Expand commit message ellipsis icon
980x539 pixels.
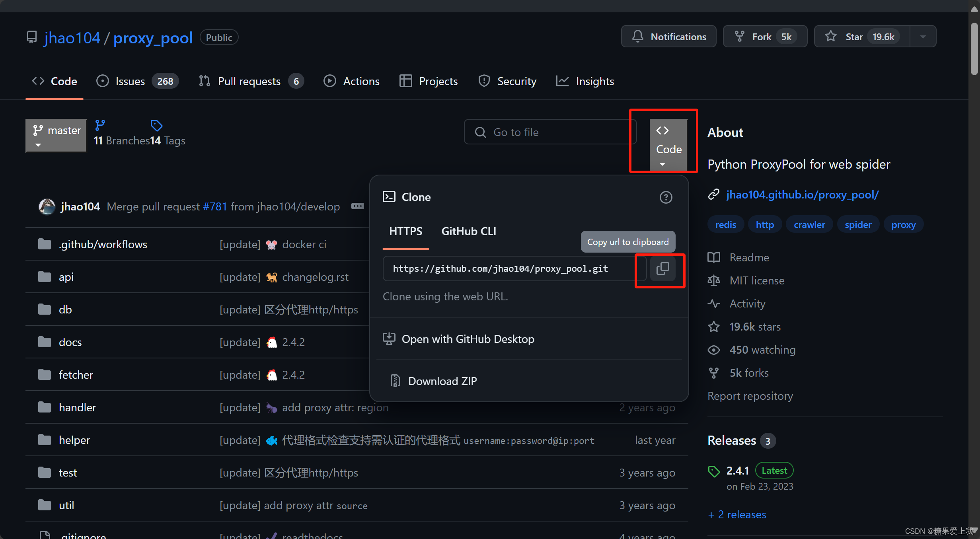point(357,206)
